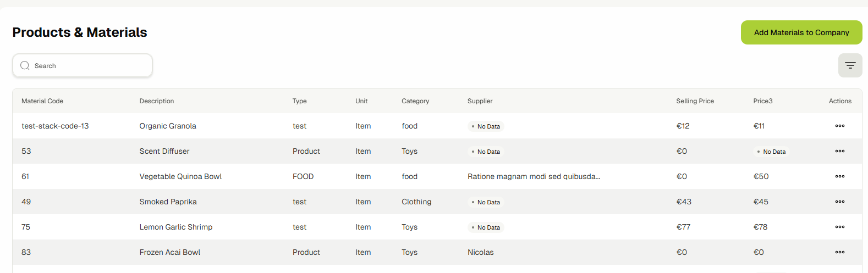Open actions menu for Lemon Garlic Shrimp

coord(839,227)
